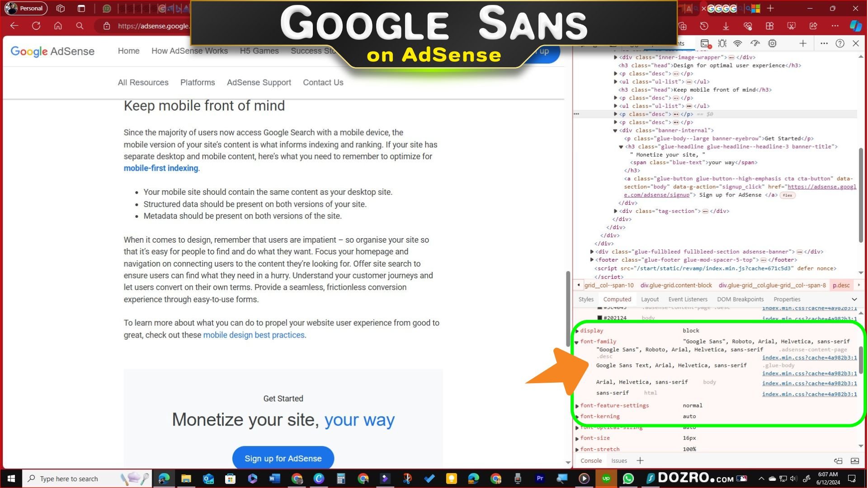The height and width of the screenshot is (488, 868).
Task: Open WhatsApp from taskbar
Action: pos(628,479)
